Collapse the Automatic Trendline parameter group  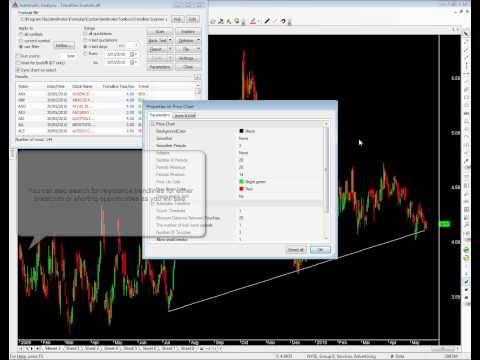(153, 203)
